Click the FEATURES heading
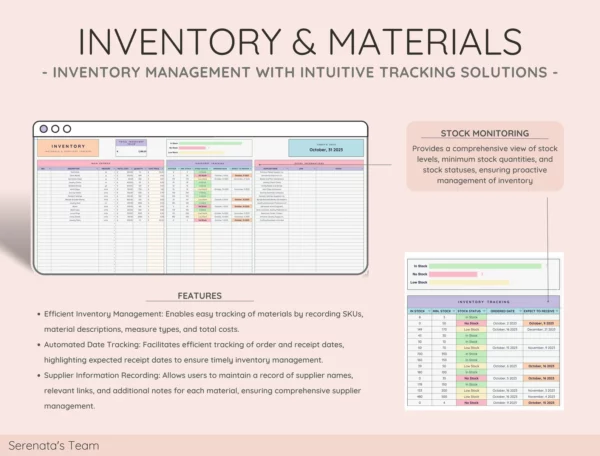Screen dimensions: 600x456 pyautogui.click(x=199, y=296)
